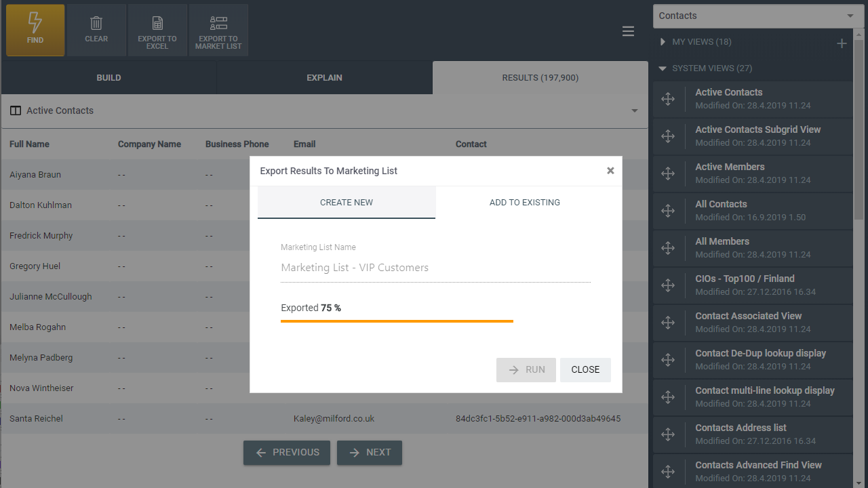Click the move icon beside Active Members
The image size is (868, 488).
coord(668,174)
